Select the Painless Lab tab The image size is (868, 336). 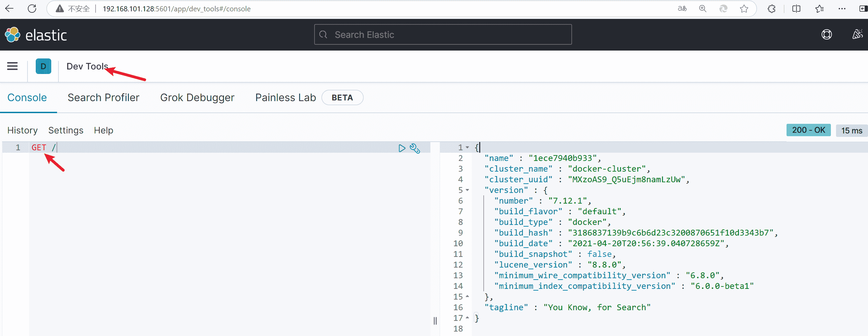[x=285, y=98]
